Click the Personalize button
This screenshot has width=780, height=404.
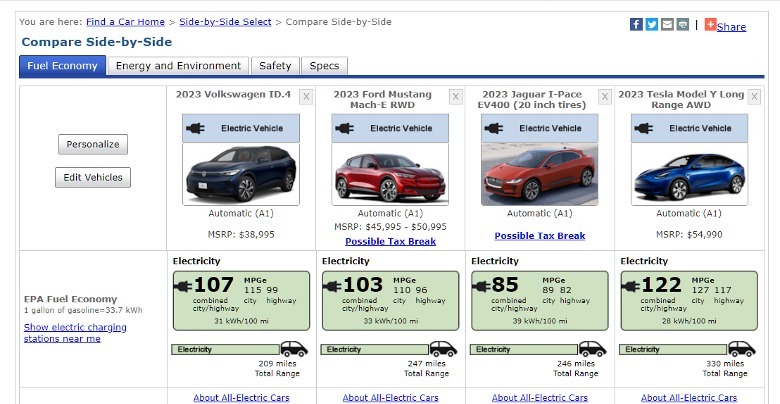[x=93, y=144]
